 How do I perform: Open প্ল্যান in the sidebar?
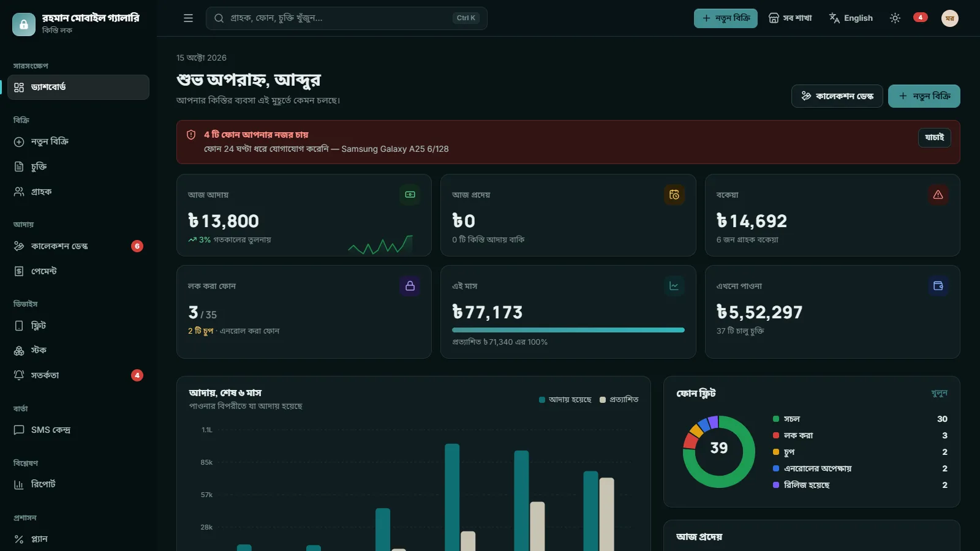(78, 539)
